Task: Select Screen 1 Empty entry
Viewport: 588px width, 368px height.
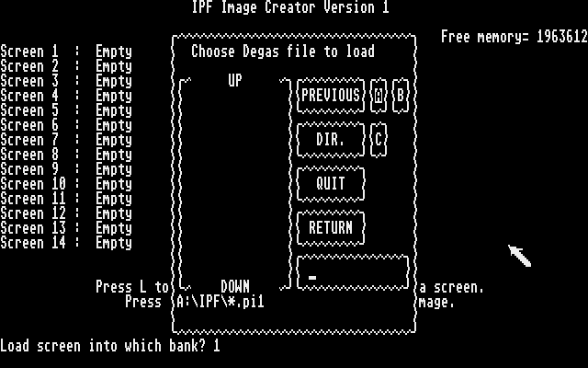Action: (x=66, y=52)
